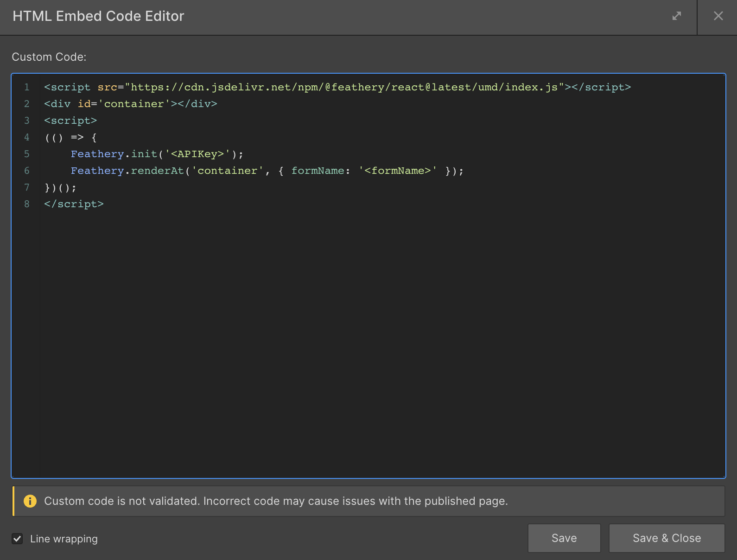737x560 pixels.
Task: Click line number 4 in the gutter
Action: 27,137
